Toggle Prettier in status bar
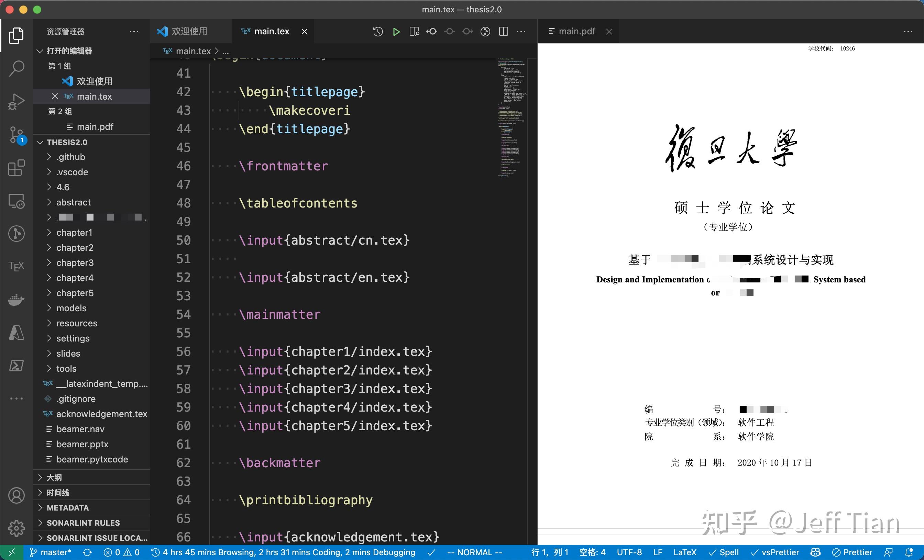The height and width of the screenshot is (560, 924). click(852, 552)
